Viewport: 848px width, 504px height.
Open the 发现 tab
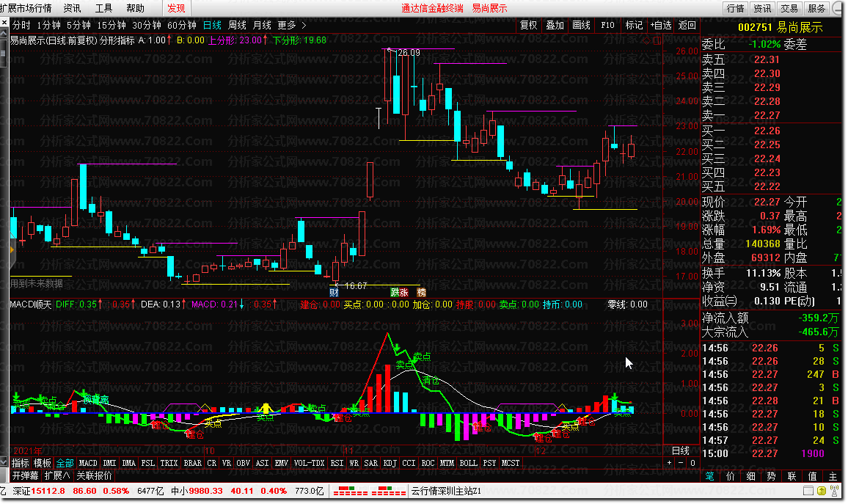176,8
